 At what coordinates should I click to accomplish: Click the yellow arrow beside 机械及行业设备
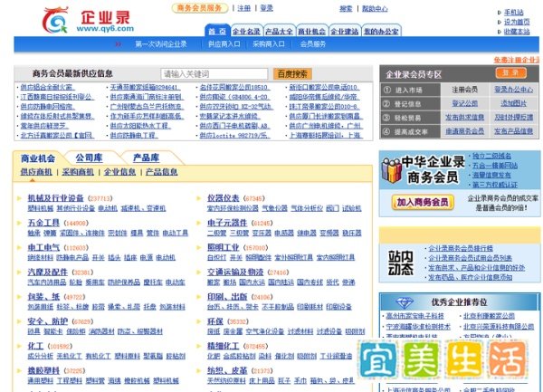tap(19, 198)
